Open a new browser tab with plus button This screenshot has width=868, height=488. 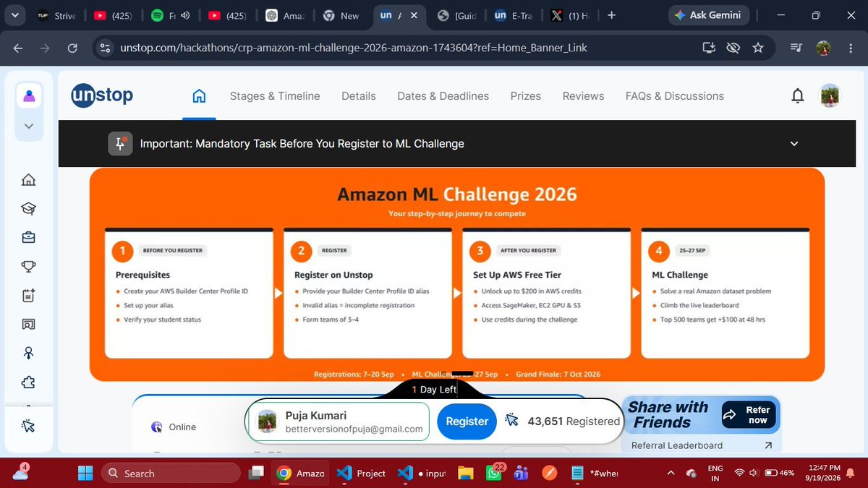(x=612, y=15)
